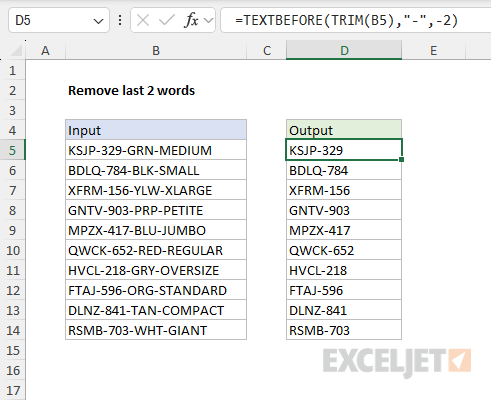Click the vertical dots handle beside Name Box
Image resolution: width=491 pixels, height=400 pixels.
120,21
